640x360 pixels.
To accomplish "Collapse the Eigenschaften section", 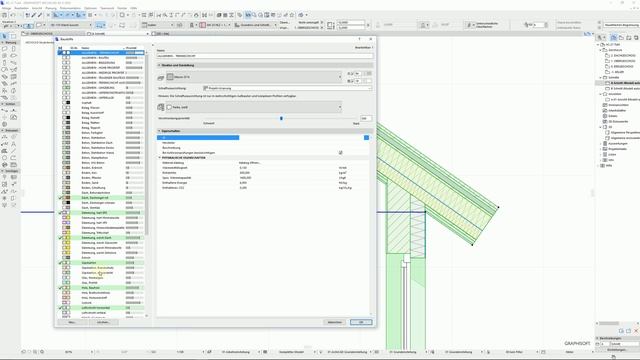I will (159, 131).
